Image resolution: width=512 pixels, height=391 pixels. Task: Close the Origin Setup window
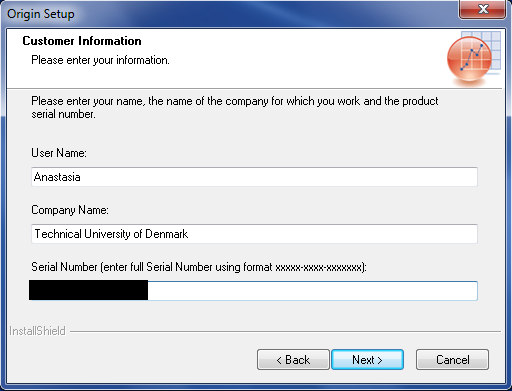pyautogui.click(x=483, y=9)
